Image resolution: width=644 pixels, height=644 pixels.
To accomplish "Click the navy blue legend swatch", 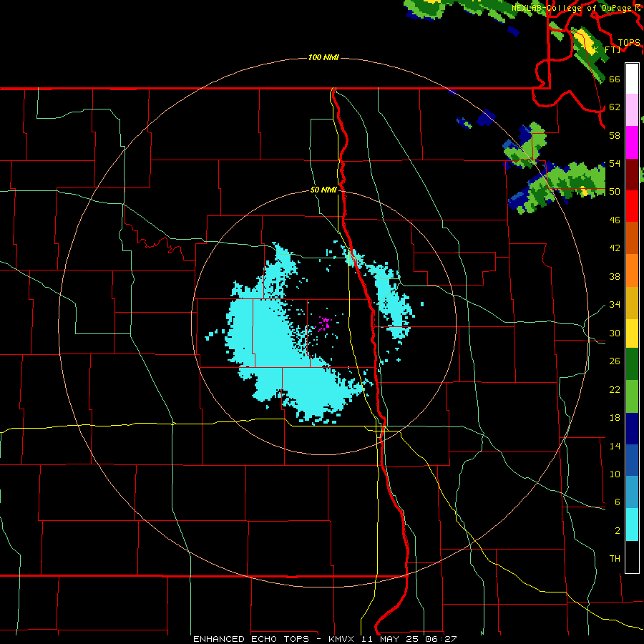I will pyautogui.click(x=632, y=429).
